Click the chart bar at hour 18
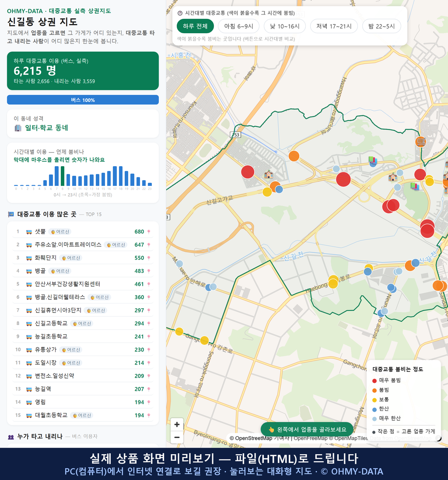The height and width of the screenshot is (480, 448). [121, 176]
